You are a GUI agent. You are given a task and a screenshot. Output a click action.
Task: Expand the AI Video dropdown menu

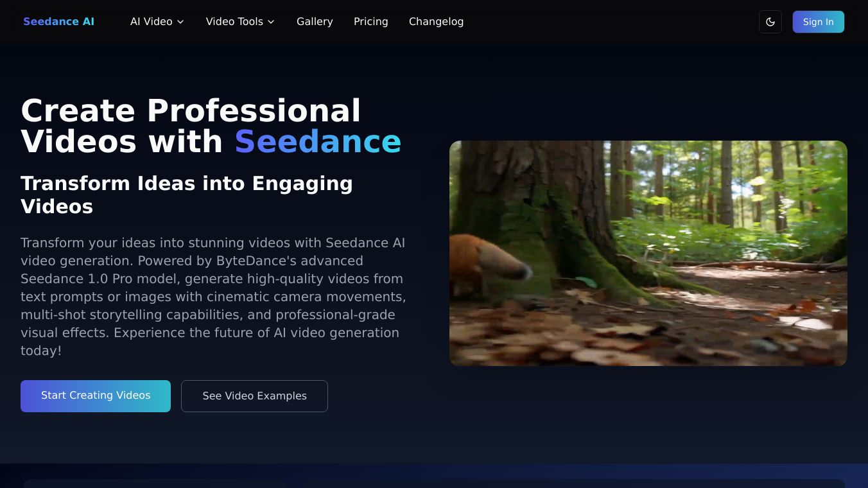click(157, 22)
